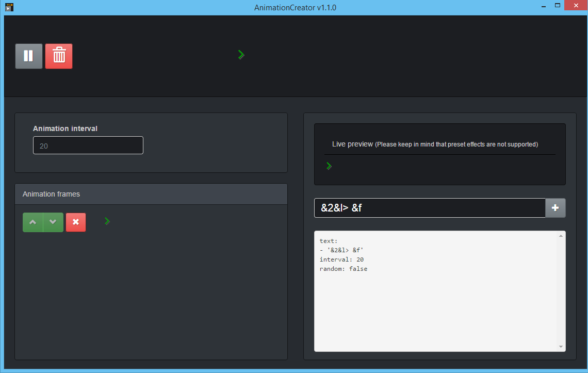Click the "- '&2&l> &f'" output line

pos(341,250)
